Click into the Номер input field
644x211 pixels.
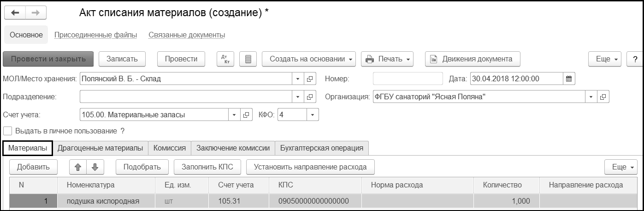click(x=408, y=78)
